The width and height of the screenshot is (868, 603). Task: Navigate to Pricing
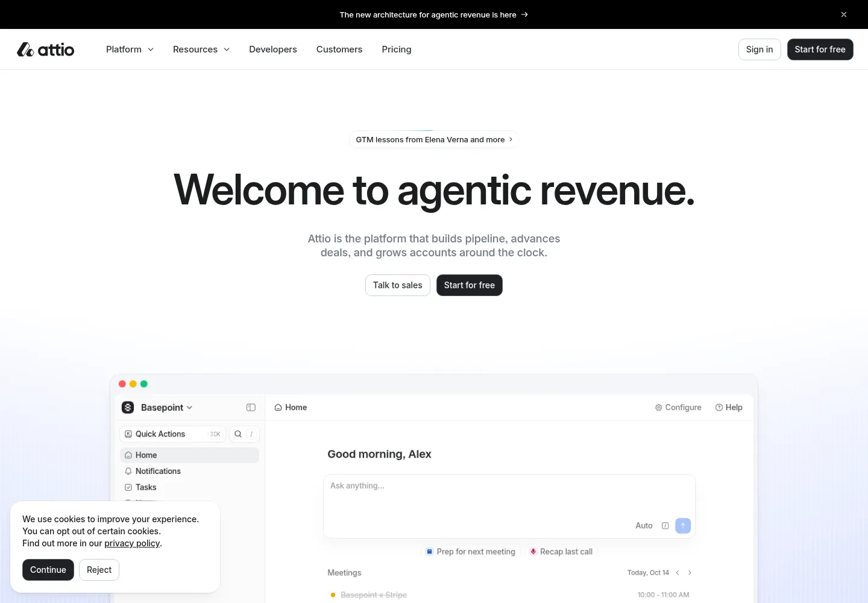click(397, 49)
